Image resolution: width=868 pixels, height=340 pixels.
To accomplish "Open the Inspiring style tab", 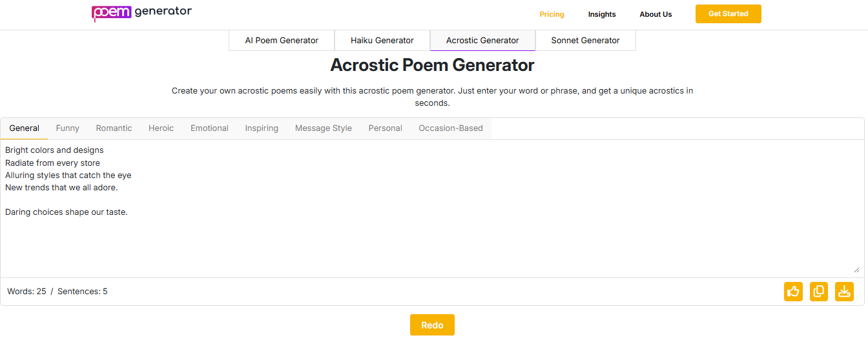I will pyautogui.click(x=262, y=128).
